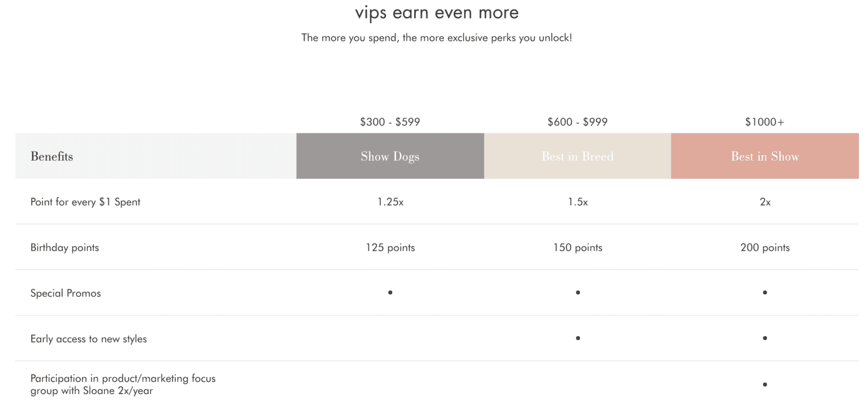Click the 'Early access to new styles' label
This screenshot has height=410, width=868.
pos(89,339)
